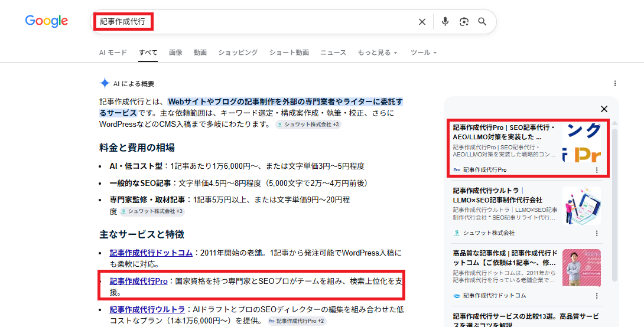Click シュワット株式会社 +3 chip under pricing list

152,211
